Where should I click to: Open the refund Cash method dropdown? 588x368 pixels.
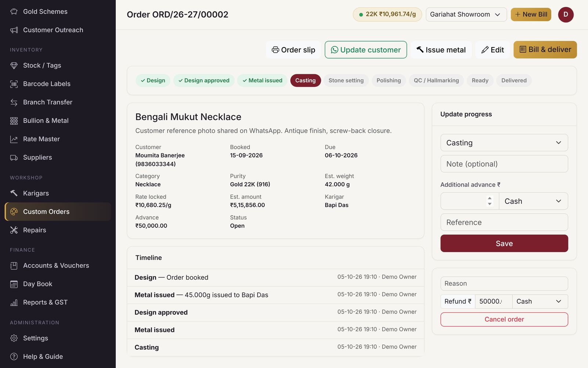tap(540, 301)
